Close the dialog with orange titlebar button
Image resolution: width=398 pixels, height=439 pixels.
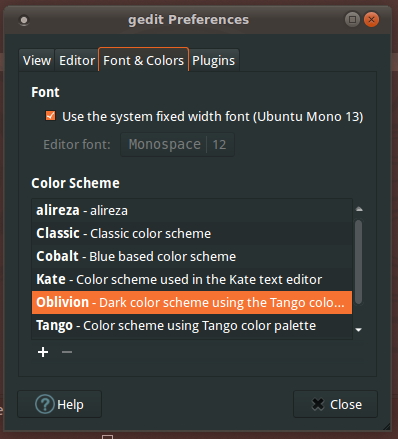[x=371, y=19]
